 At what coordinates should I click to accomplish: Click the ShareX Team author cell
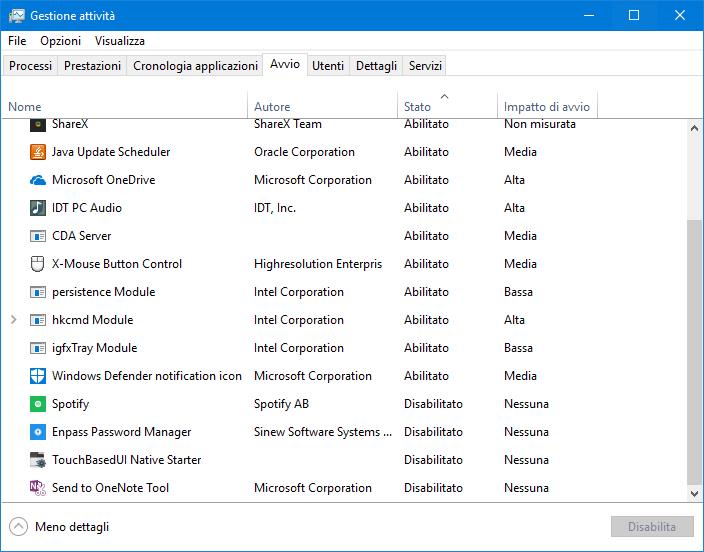click(x=288, y=124)
